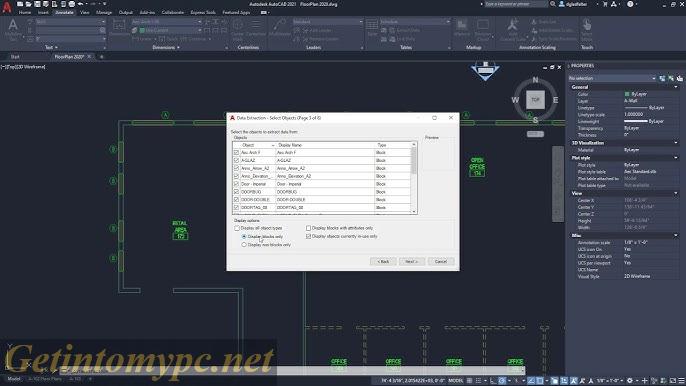
Task: Switch to the Home ribbon tab
Action: point(25,12)
